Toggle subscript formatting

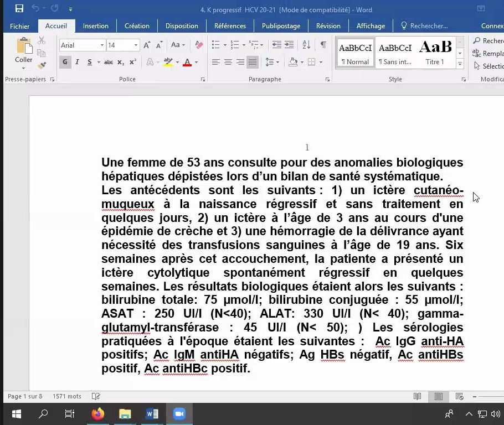pos(121,62)
